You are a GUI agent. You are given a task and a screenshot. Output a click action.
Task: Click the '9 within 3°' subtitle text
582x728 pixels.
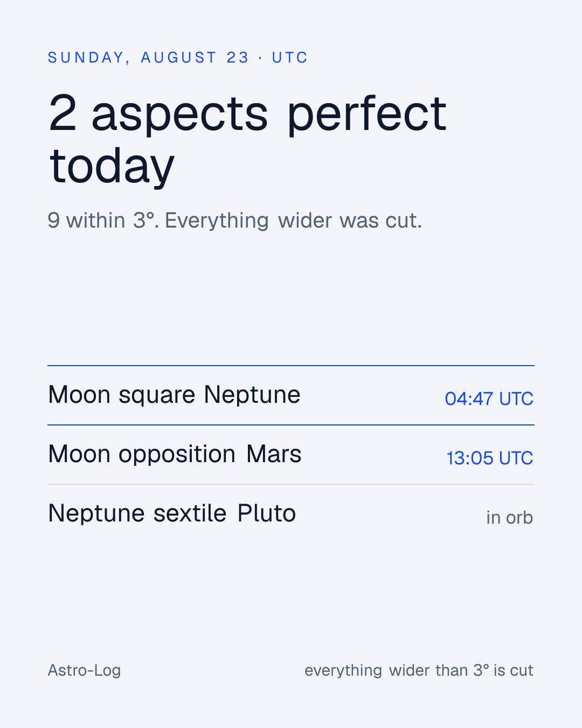pos(103,220)
